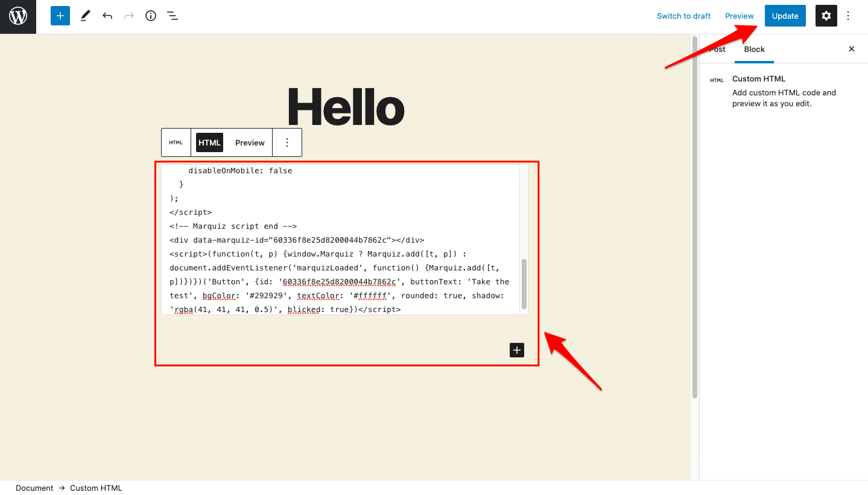Open the top bar Options menu

848,16
